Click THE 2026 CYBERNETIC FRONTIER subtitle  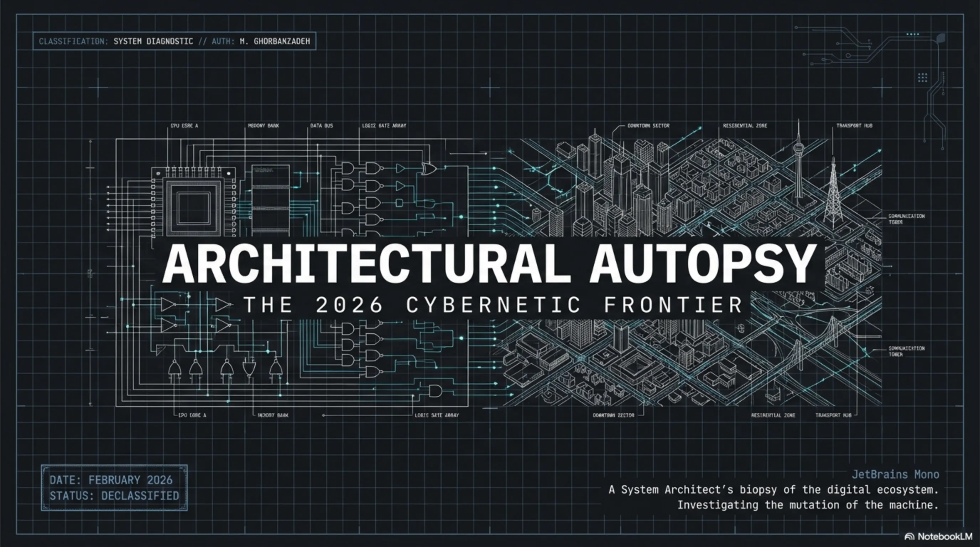493,305
